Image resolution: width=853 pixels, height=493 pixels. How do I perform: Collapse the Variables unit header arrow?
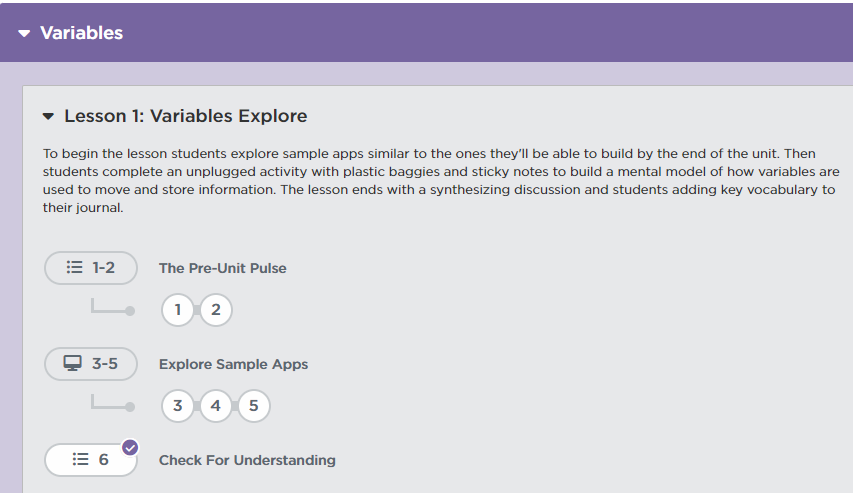(24, 34)
